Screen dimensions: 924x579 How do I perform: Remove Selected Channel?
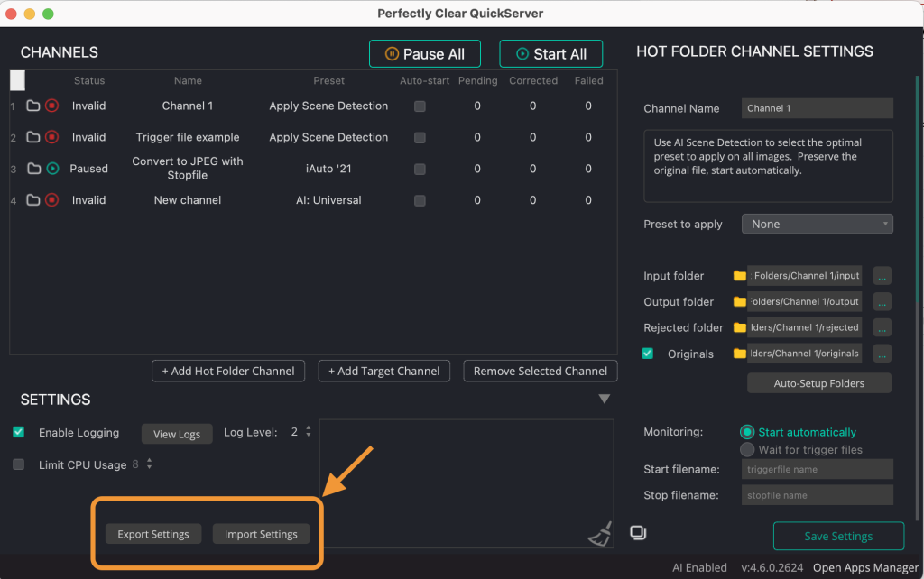[x=541, y=371]
